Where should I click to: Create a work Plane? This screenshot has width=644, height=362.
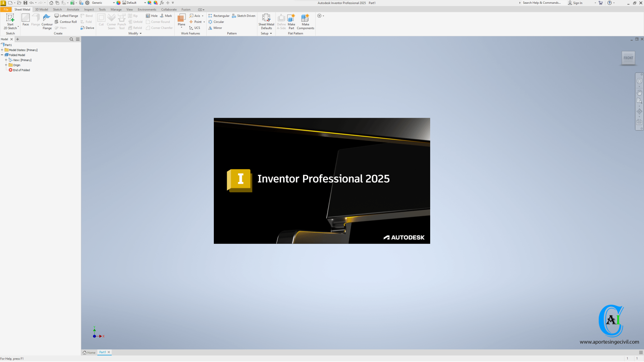point(181,20)
